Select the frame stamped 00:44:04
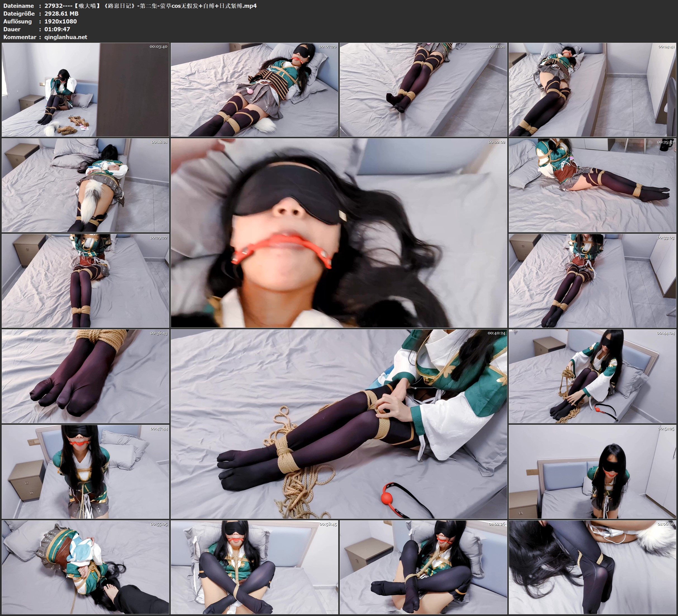 [x=592, y=376]
